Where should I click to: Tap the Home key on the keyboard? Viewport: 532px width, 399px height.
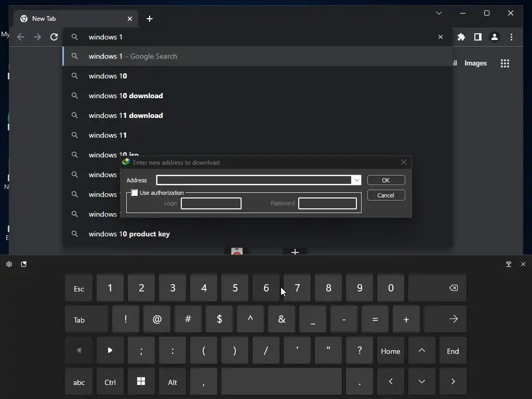(391, 351)
